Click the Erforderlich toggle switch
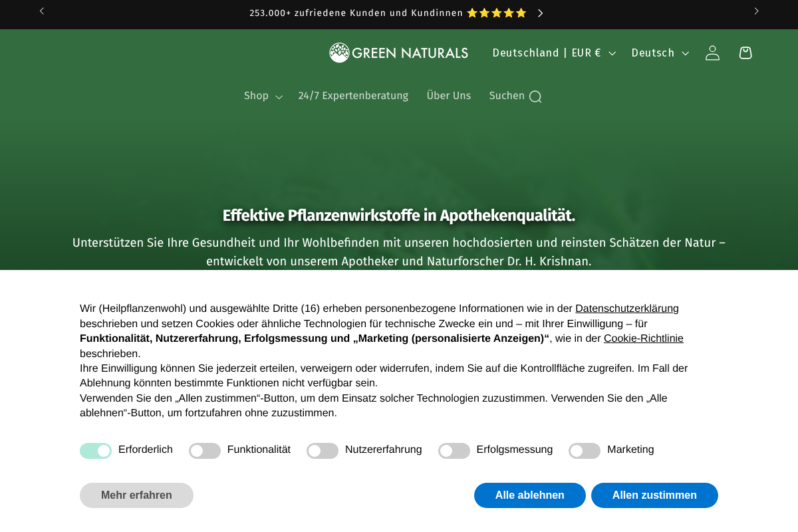798x532 pixels. [96, 451]
